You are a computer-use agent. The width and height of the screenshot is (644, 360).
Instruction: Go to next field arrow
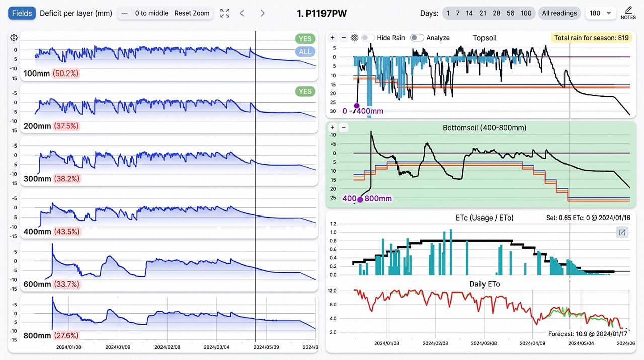pyautogui.click(x=262, y=13)
